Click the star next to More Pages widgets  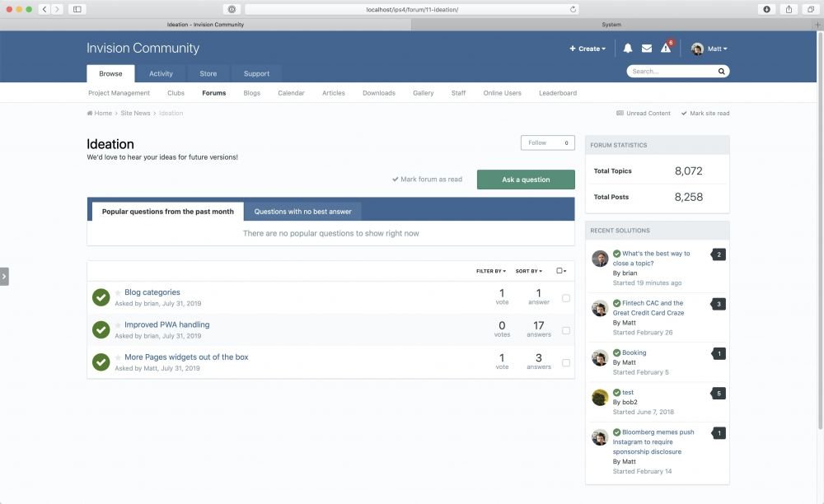pyautogui.click(x=118, y=357)
